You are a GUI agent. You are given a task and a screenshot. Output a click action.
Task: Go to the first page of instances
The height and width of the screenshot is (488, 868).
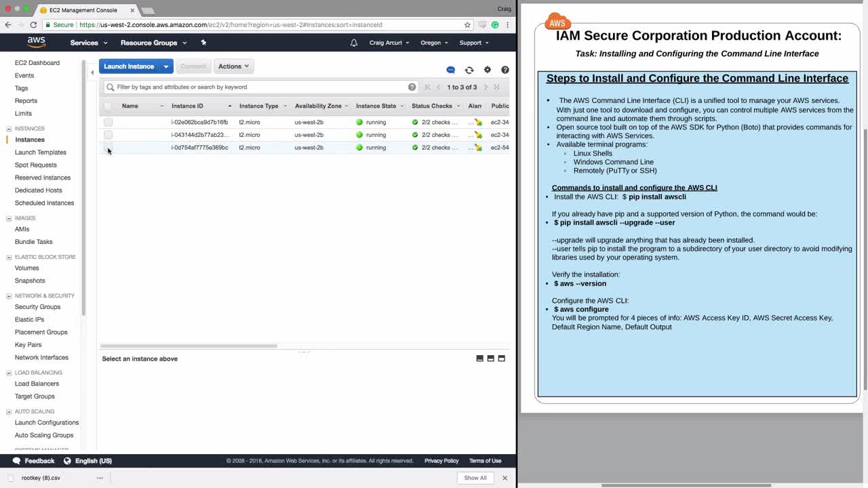coord(427,87)
